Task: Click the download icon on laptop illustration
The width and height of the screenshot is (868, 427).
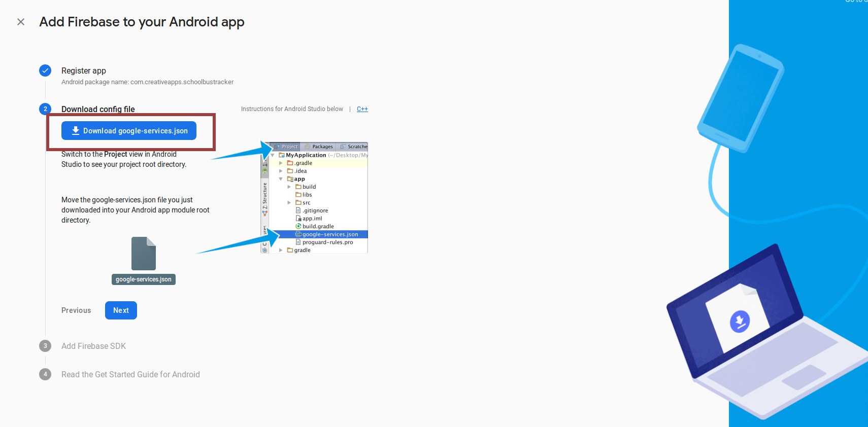Action: tap(740, 321)
